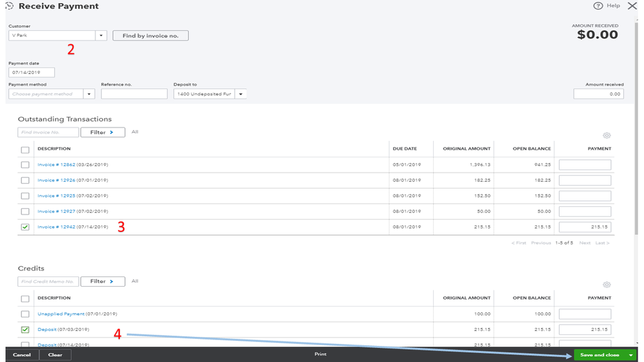
Task: Uncheck Invoice # 12942 checkbox
Action: (x=25, y=227)
